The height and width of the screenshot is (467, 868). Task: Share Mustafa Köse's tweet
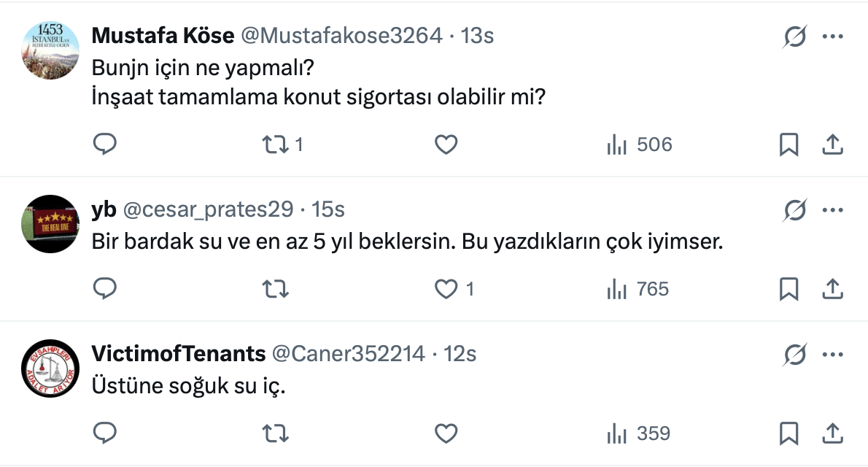(832, 144)
